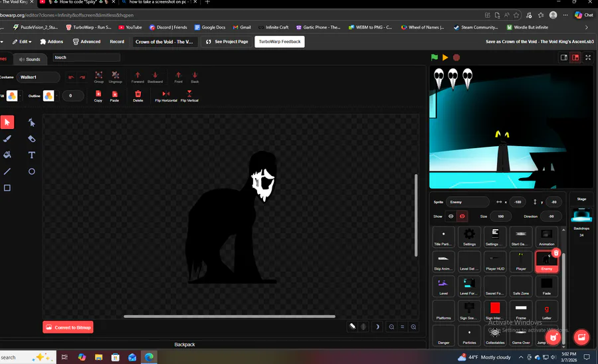The height and width of the screenshot is (364, 598).
Task: Click the Undo arrow
Action: (x=71, y=77)
